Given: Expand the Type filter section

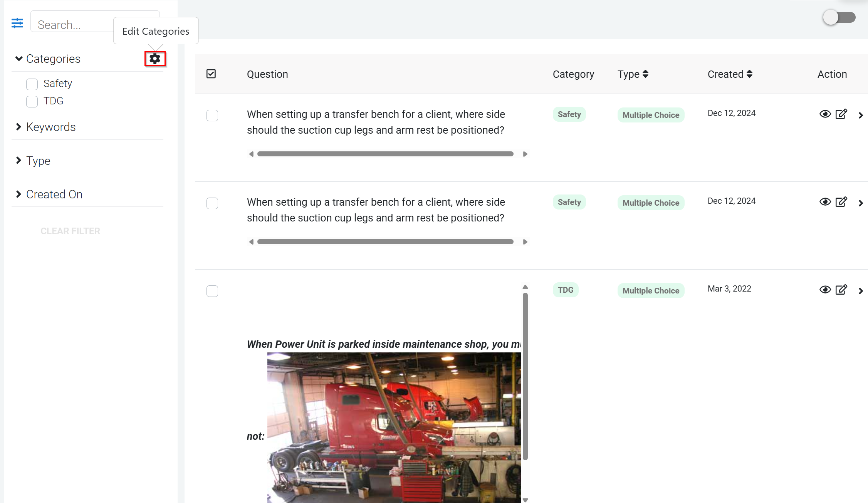Looking at the screenshot, I should [18, 160].
